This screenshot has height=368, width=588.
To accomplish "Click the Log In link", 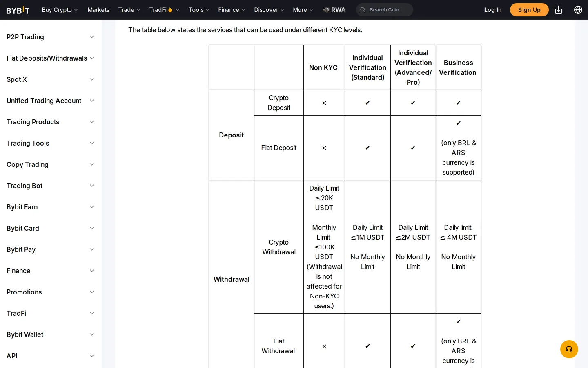I will pyautogui.click(x=493, y=10).
